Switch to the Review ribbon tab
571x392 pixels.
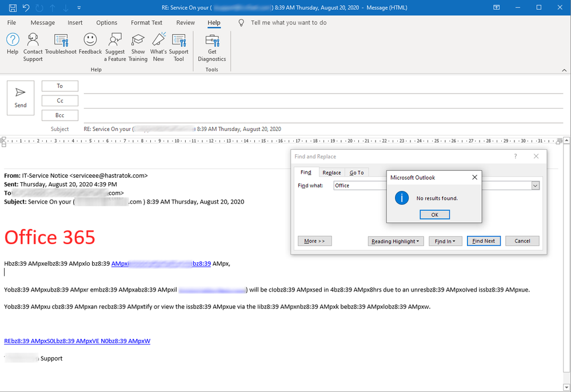point(185,22)
